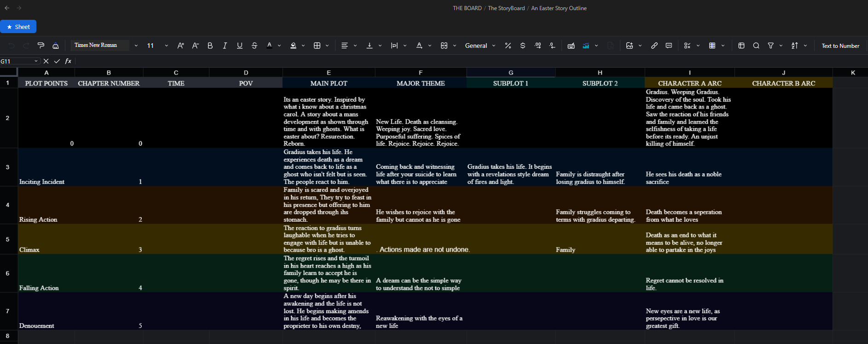Open The StoryBoard breadcrumb link

(x=506, y=8)
